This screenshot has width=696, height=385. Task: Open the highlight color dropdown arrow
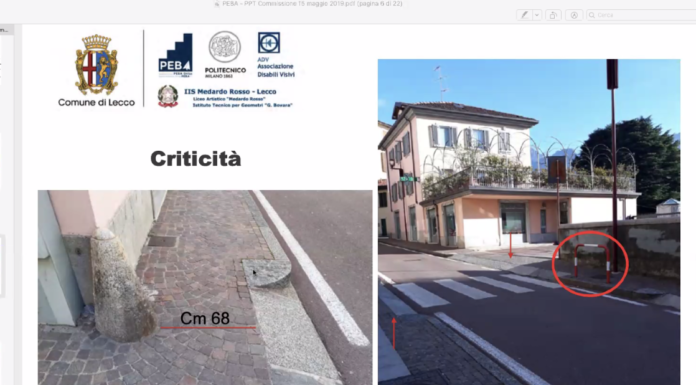[x=537, y=15]
